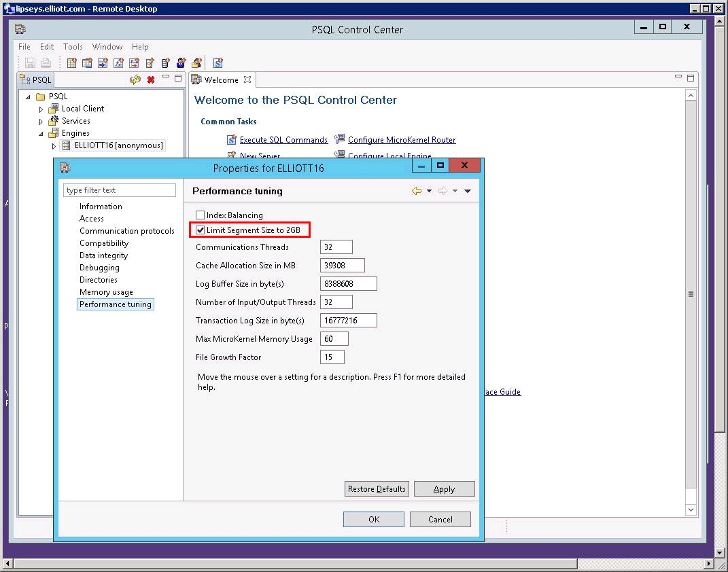728x572 pixels.
Task: Select Communication protocols category
Action: tap(126, 230)
